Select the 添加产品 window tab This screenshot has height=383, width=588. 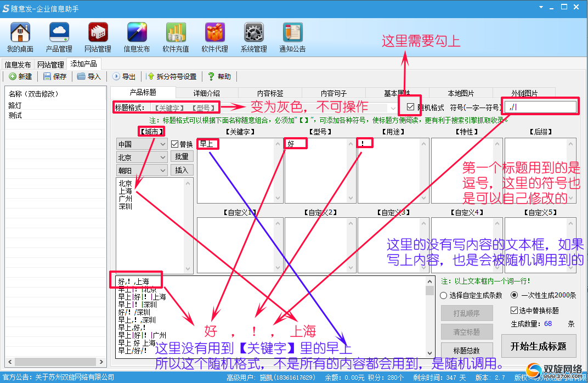tap(83, 64)
